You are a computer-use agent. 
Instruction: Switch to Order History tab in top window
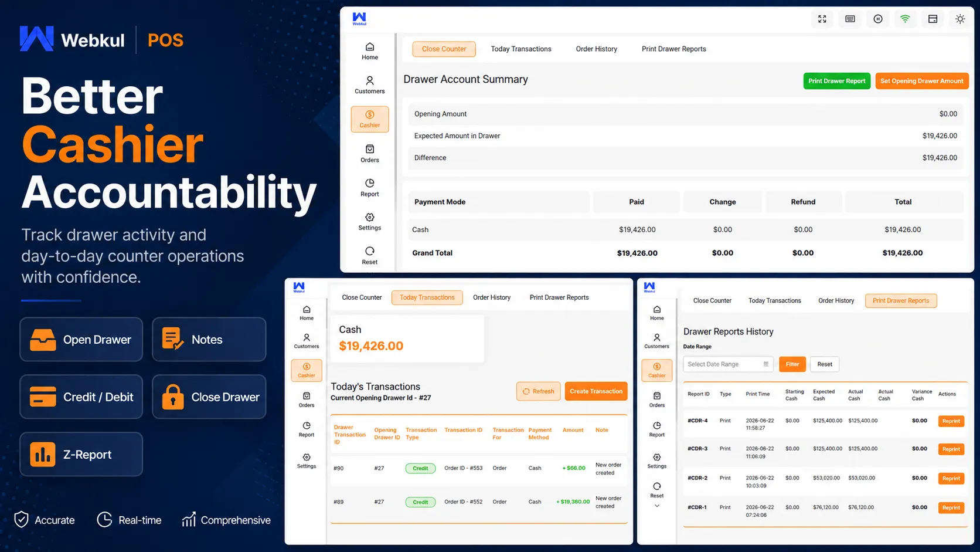[x=597, y=49]
